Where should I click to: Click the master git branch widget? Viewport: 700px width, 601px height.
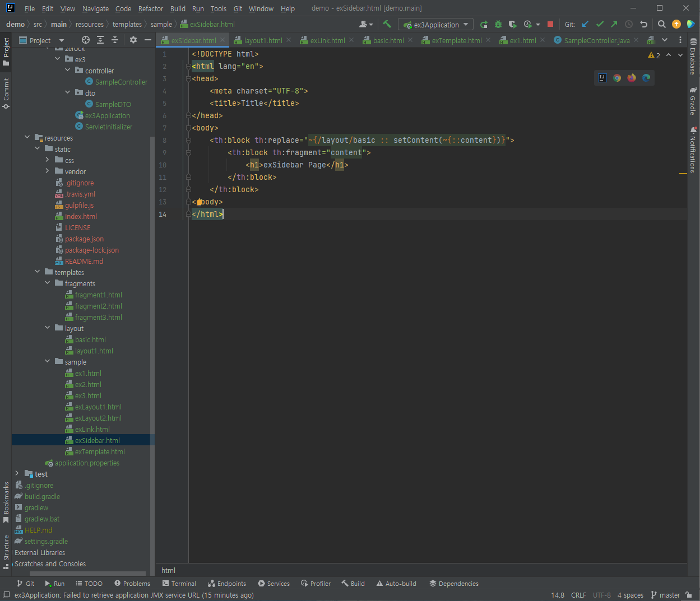[x=665, y=595]
